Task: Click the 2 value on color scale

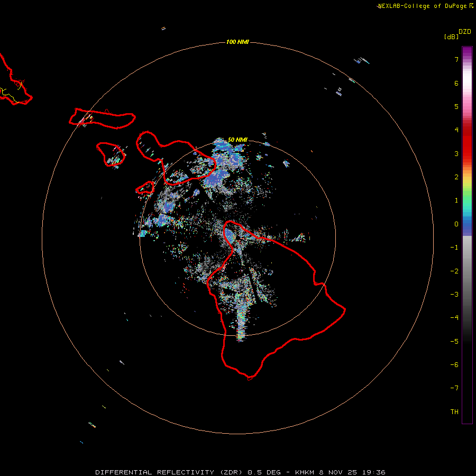Action: (x=456, y=177)
